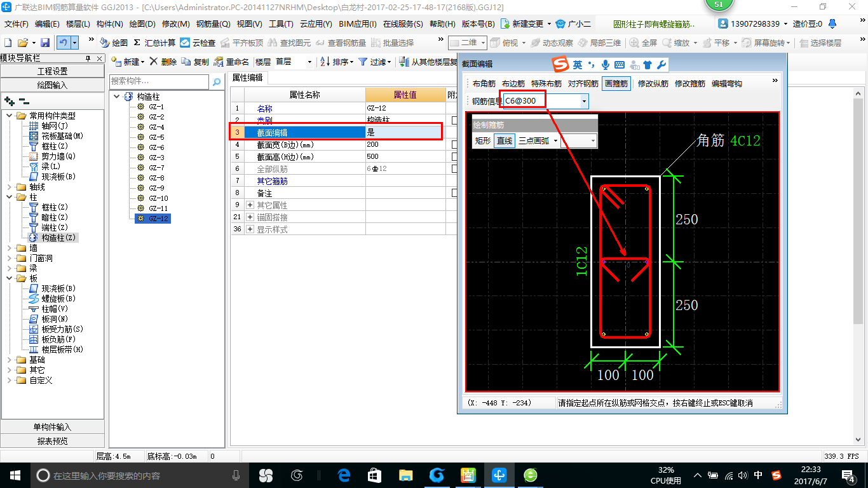Click the 重命名 rename icon
The image size is (868, 488).
coord(219,62)
